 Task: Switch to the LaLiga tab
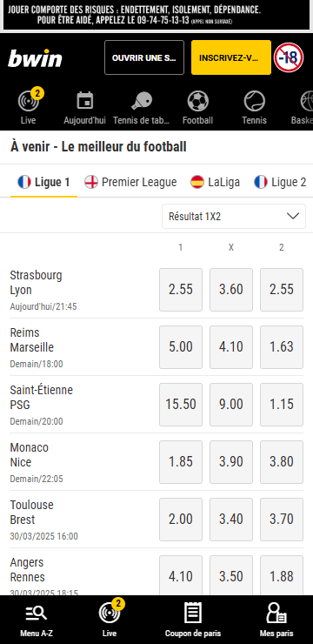(x=215, y=182)
